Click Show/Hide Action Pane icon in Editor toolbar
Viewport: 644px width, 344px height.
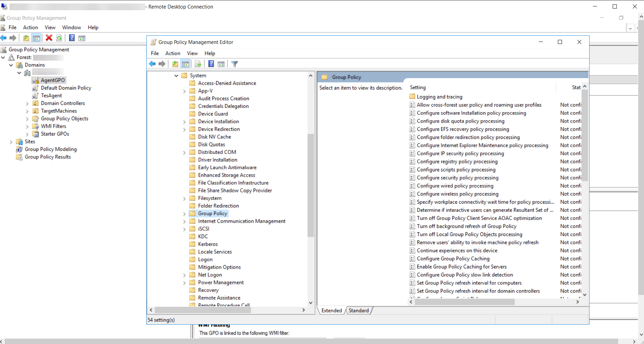(221, 64)
